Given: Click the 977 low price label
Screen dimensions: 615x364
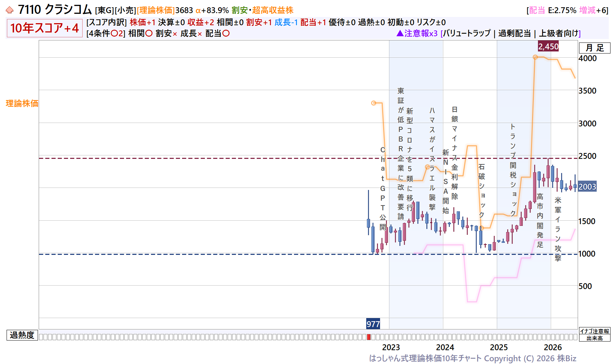Looking at the screenshot, I should (373, 324).
